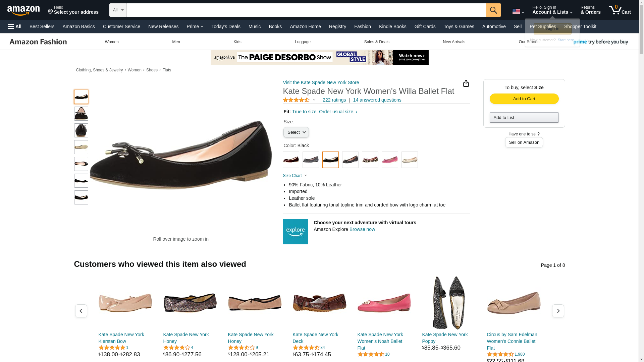
Task: Click inside the Amazon search field
Action: click(x=306, y=10)
